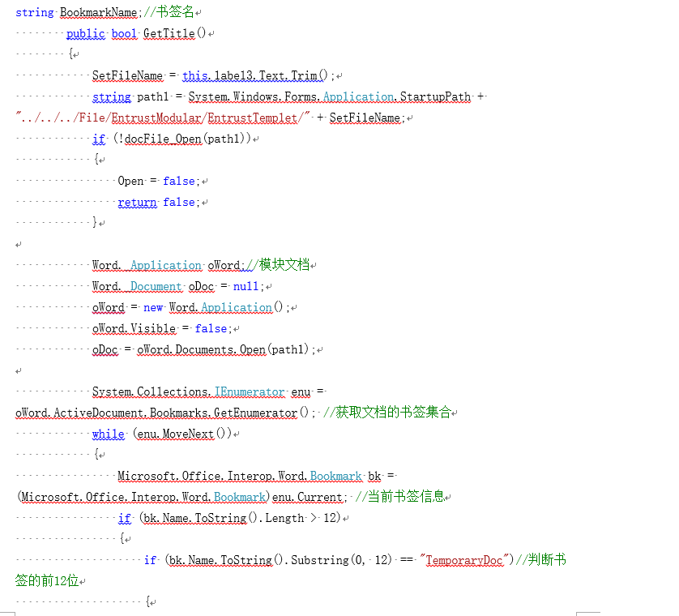Click the Word.Application type declaring oWord

pyautogui.click(x=147, y=265)
